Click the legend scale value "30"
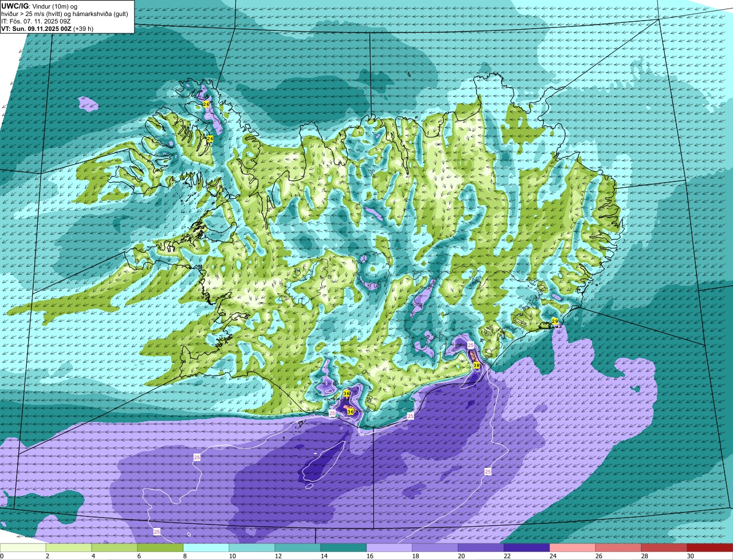Image resolution: width=733 pixels, height=560 pixels. click(x=691, y=556)
